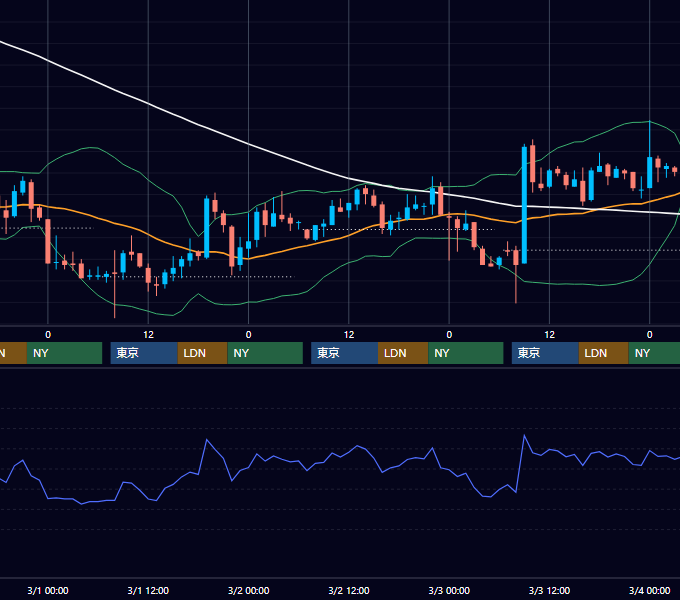This screenshot has height=600, width=680.
Task: Select the 東京 session bar on 3/2
Action: point(345,353)
